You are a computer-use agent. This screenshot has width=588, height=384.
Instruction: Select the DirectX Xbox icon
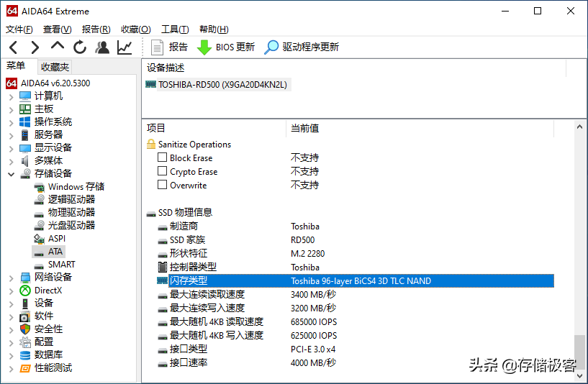25,291
